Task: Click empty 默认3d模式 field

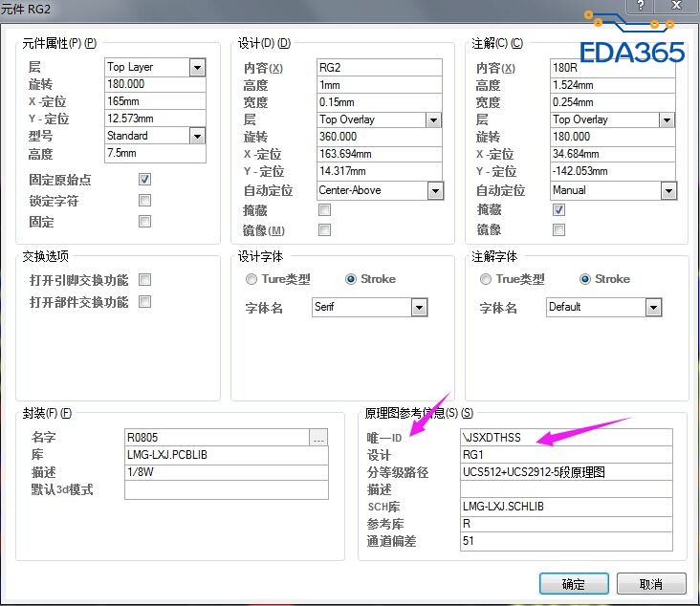Action: coord(227,490)
